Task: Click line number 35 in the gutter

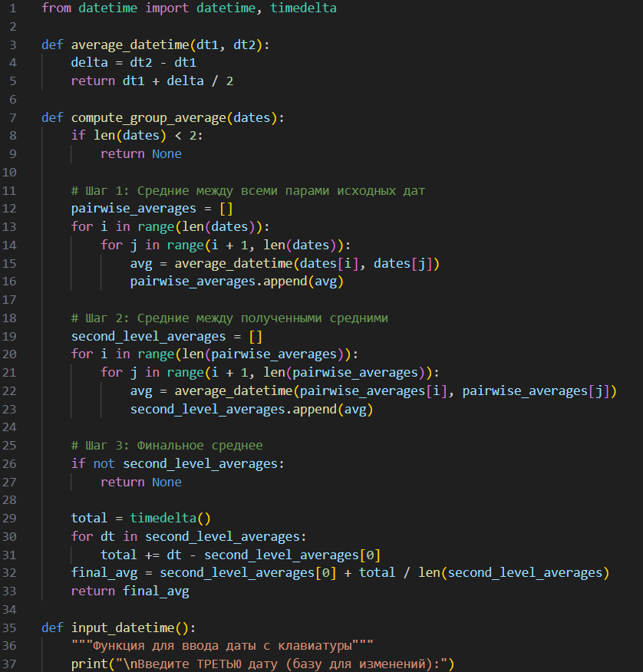Action: (x=11, y=628)
